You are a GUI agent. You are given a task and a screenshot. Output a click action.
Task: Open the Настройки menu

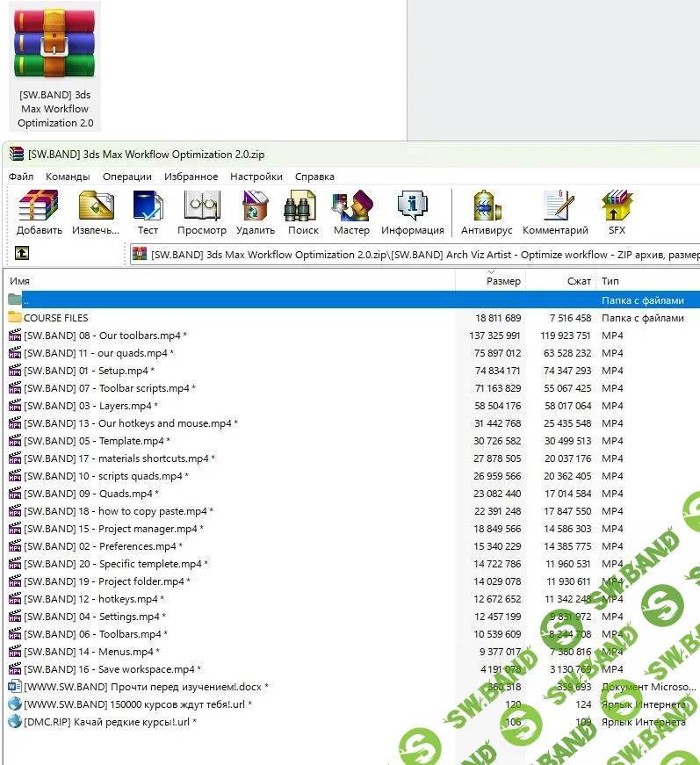pyautogui.click(x=256, y=177)
